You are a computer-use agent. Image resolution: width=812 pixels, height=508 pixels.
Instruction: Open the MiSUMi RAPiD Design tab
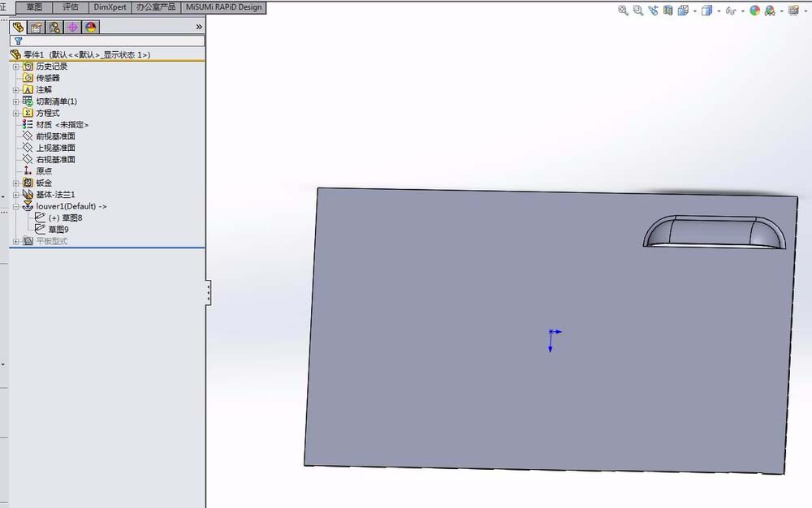coord(223,6)
